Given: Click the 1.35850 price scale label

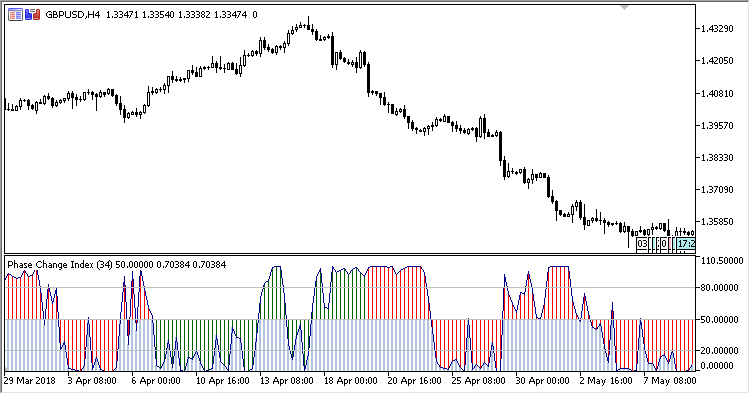Looking at the screenshot, I should (717, 222).
